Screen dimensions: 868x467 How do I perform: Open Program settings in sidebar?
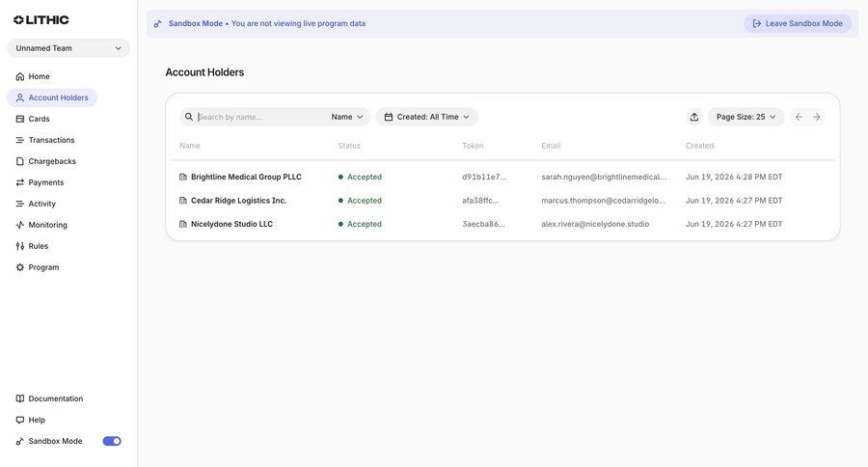click(x=37, y=267)
